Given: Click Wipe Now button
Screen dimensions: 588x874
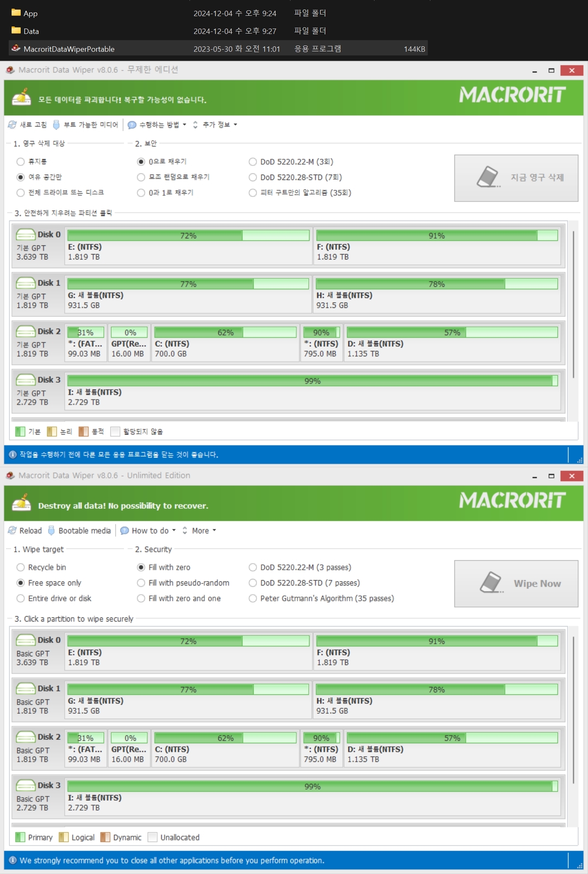Looking at the screenshot, I should [516, 583].
